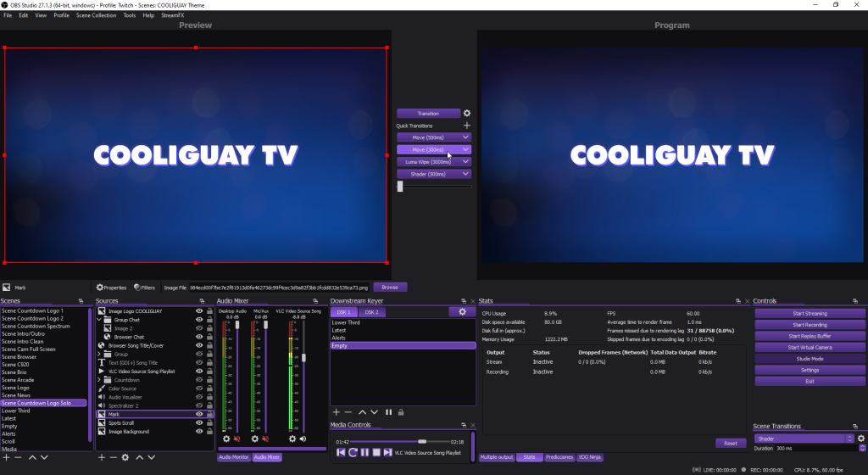
Task: Open the Shader scene transition combo box
Action: pyautogui.click(x=803, y=439)
